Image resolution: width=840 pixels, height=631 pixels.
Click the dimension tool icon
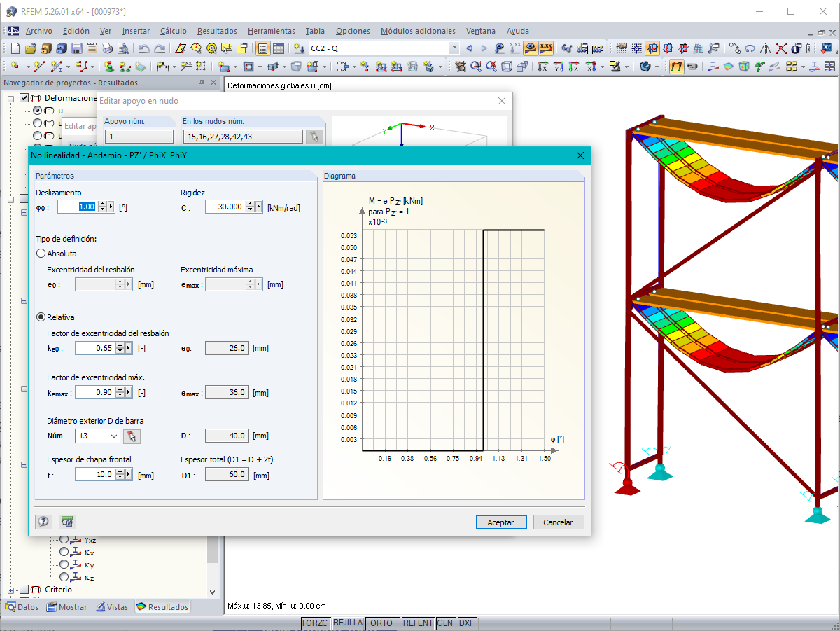(x=162, y=67)
